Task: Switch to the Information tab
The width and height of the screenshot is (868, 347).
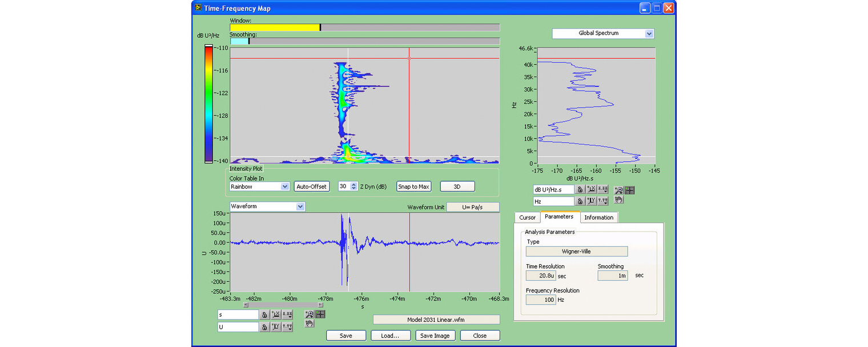Action: point(598,217)
